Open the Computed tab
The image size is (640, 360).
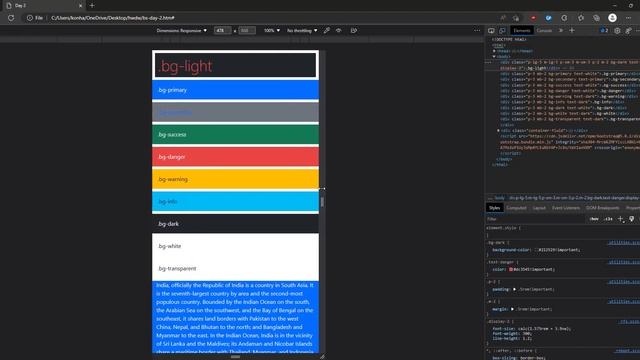coord(516,208)
